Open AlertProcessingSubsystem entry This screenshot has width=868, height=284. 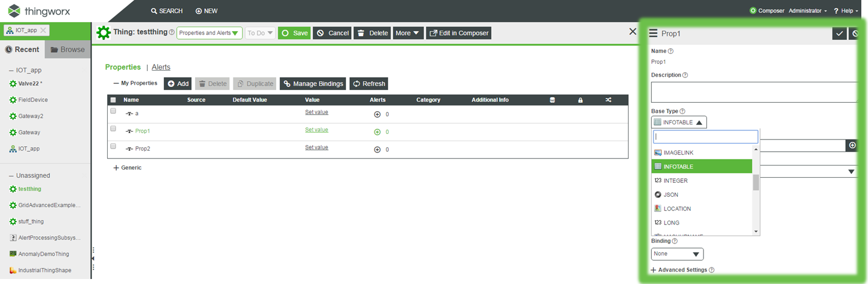[45, 237]
